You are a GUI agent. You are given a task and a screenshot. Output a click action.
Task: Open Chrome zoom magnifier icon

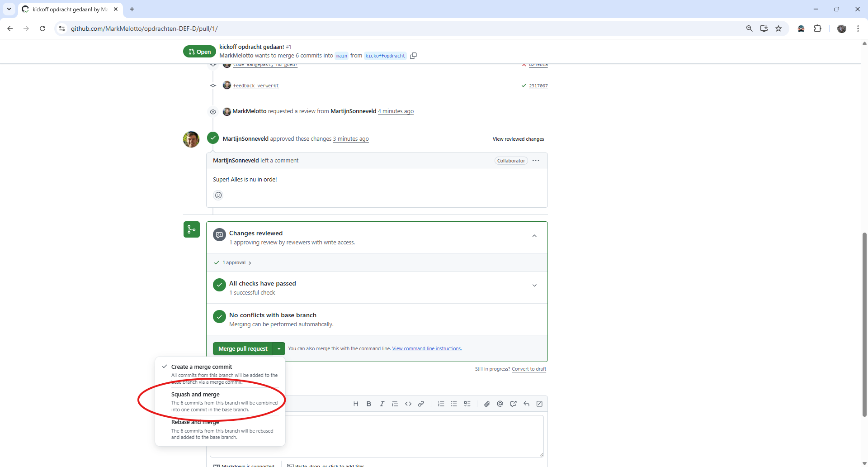(x=749, y=29)
